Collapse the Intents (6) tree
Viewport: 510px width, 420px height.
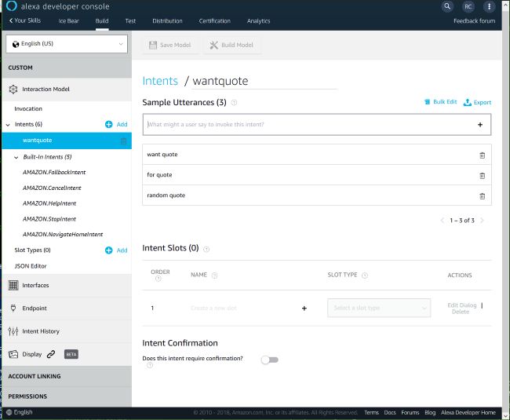tap(8, 125)
